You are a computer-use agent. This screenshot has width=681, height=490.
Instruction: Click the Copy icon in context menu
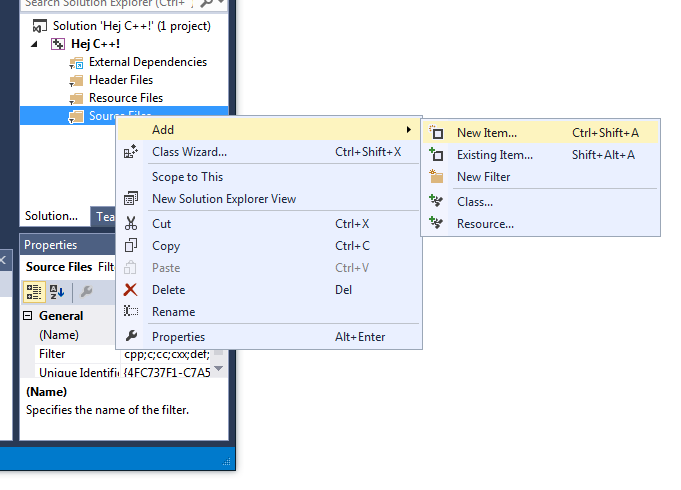point(131,245)
